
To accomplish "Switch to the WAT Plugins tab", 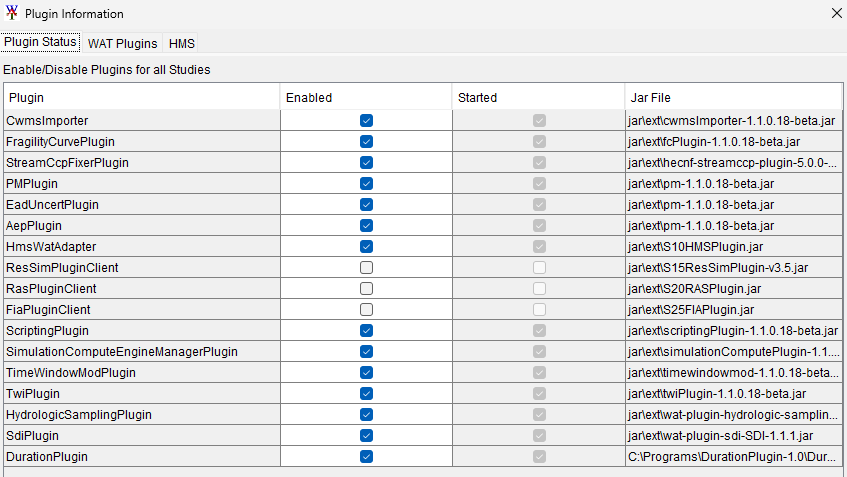I will tap(122, 44).
